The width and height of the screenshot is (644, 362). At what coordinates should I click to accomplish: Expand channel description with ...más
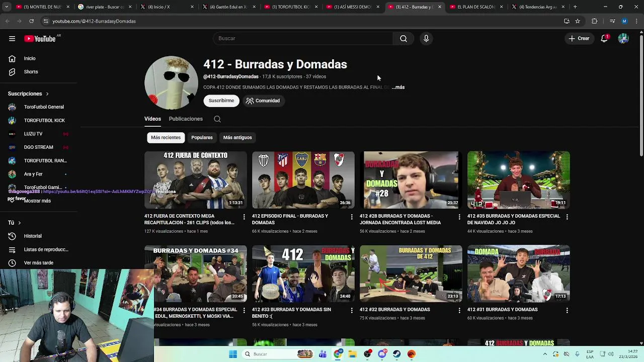coord(398,87)
